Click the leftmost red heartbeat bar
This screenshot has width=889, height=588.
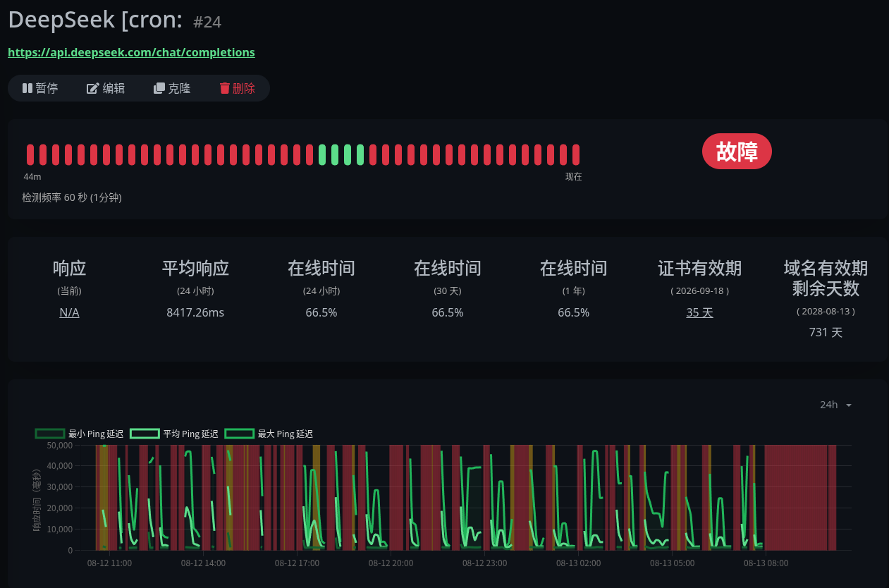30,154
